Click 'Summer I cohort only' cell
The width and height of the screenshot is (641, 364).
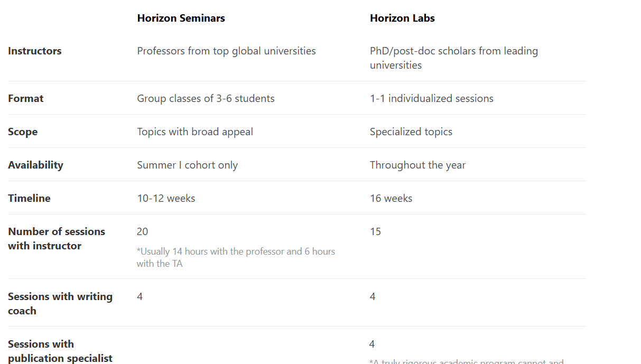click(187, 165)
